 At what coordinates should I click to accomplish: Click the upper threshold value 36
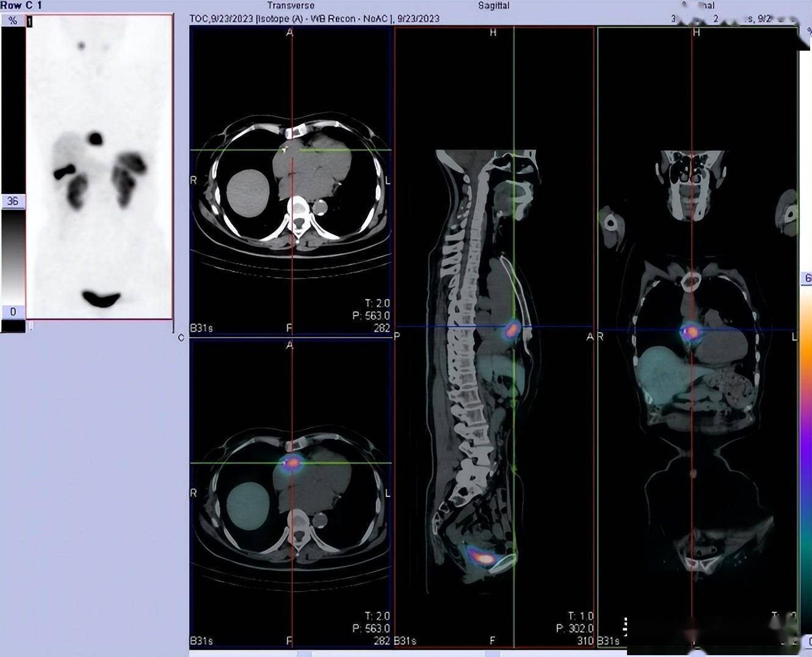tap(13, 201)
